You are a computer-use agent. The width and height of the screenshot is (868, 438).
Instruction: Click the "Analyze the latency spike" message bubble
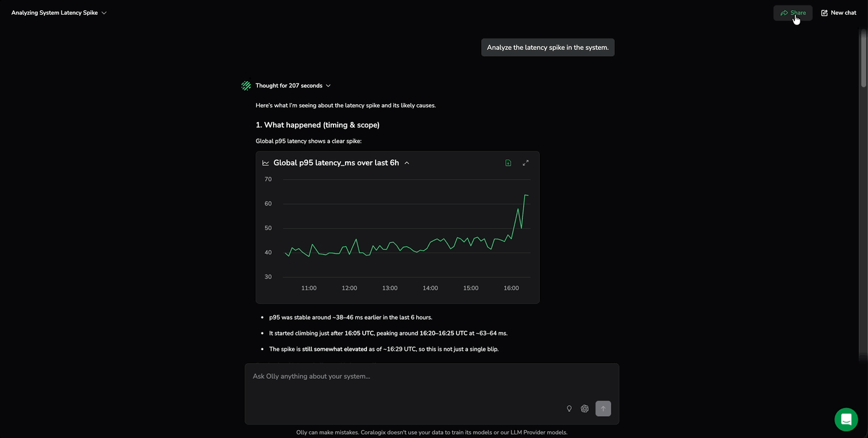(x=547, y=48)
